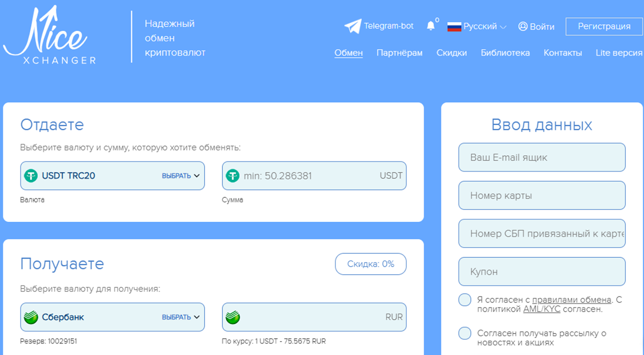
Task: Click the Russian flag icon
Action: (x=454, y=27)
